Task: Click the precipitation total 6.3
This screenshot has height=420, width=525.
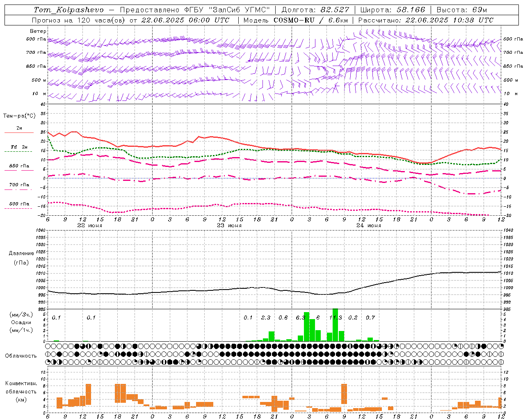Action: pos(300,318)
